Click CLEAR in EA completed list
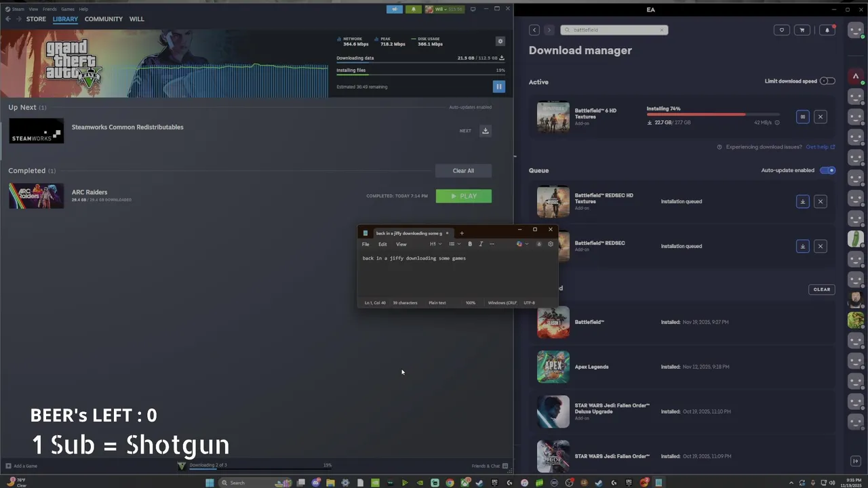The height and width of the screenshot is (488, 868). (x=821, y=289)
